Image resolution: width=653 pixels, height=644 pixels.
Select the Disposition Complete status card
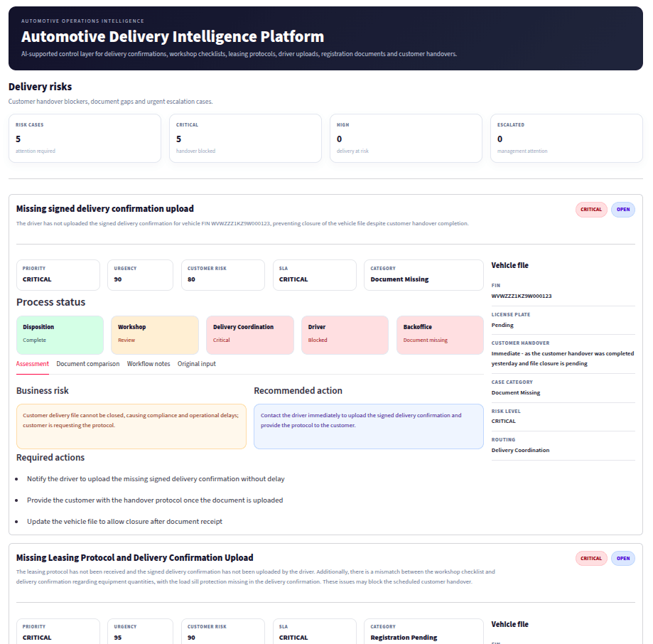click(x=60, y=335)
